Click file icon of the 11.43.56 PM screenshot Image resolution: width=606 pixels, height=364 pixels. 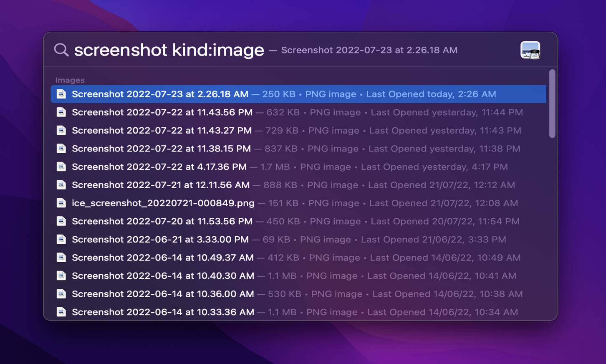click(61, 112)
